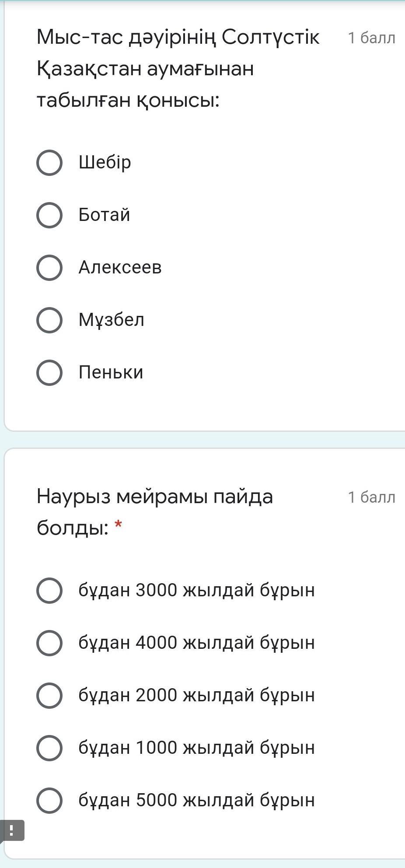
Task: Pick the Мұзбел answer option
Action: click(x=49, y=320)
